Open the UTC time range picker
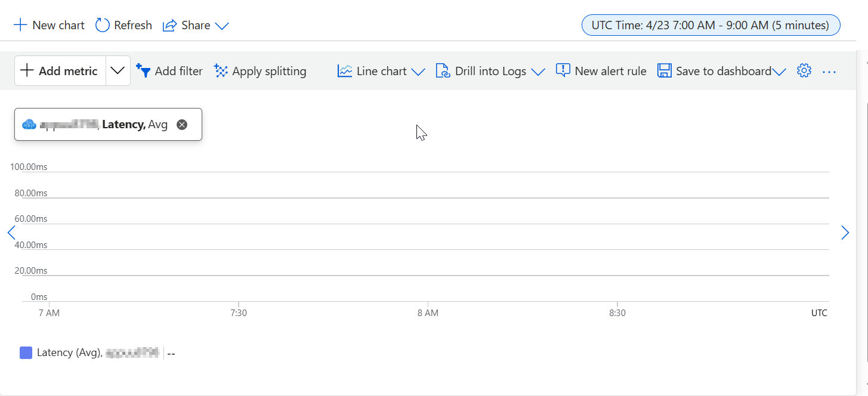Image resolution: width=868 pixels, height=396 pixels. pos(711,25)
